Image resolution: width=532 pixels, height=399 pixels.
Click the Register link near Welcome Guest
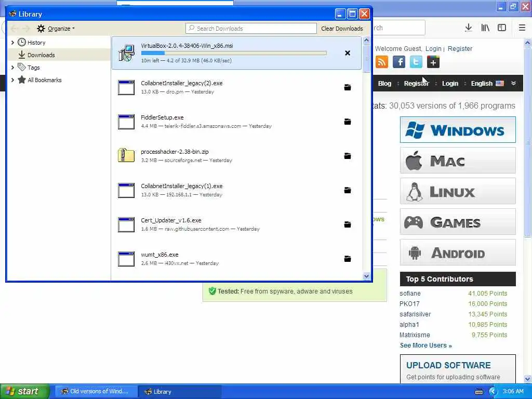click(460, 48)
